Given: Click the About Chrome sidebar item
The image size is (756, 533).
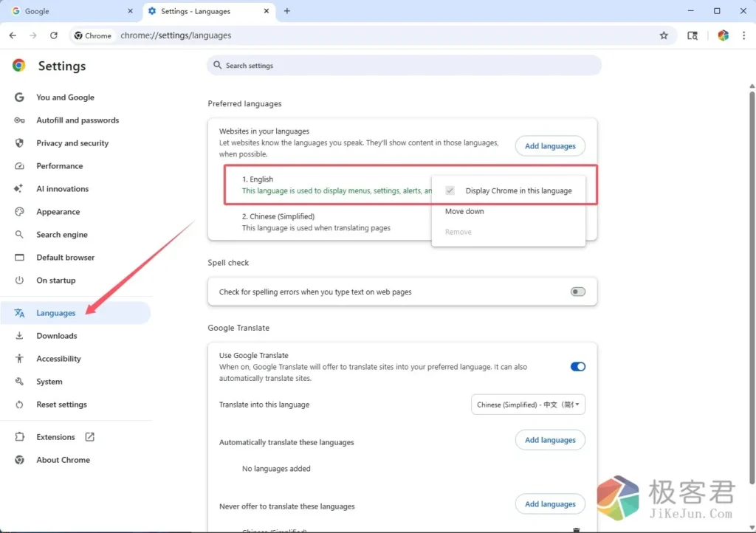Looking at the screenshot, I should (63, 460).
